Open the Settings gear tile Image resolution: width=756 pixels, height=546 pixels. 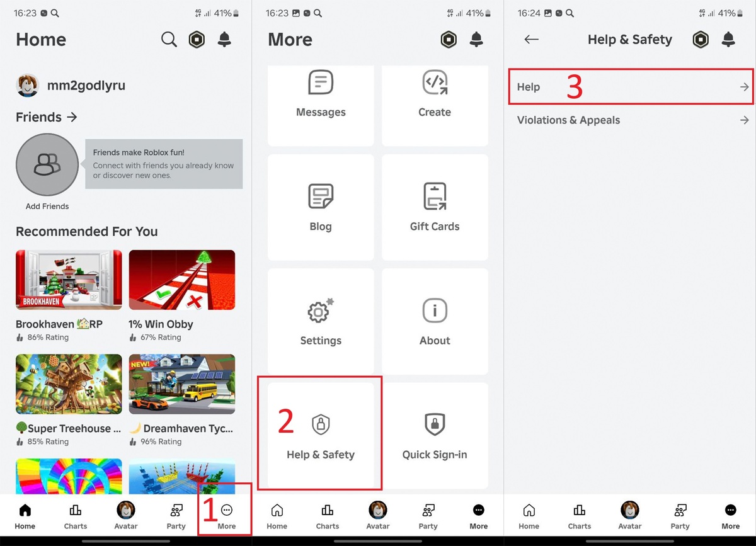point(321,322)
